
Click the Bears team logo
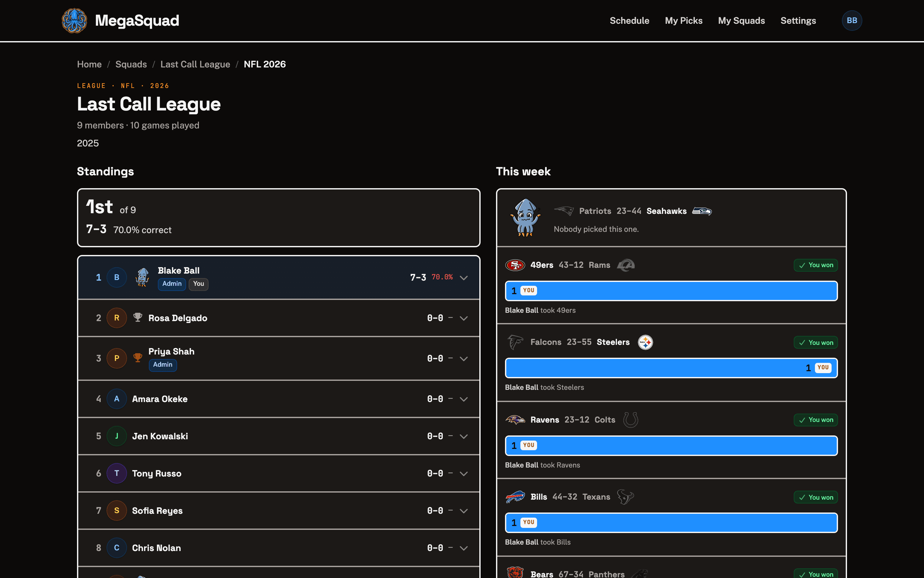point(515,572)
